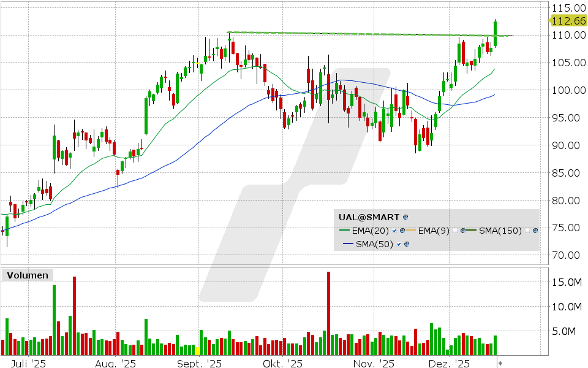Click the Volumen panel title

point(27,275)
